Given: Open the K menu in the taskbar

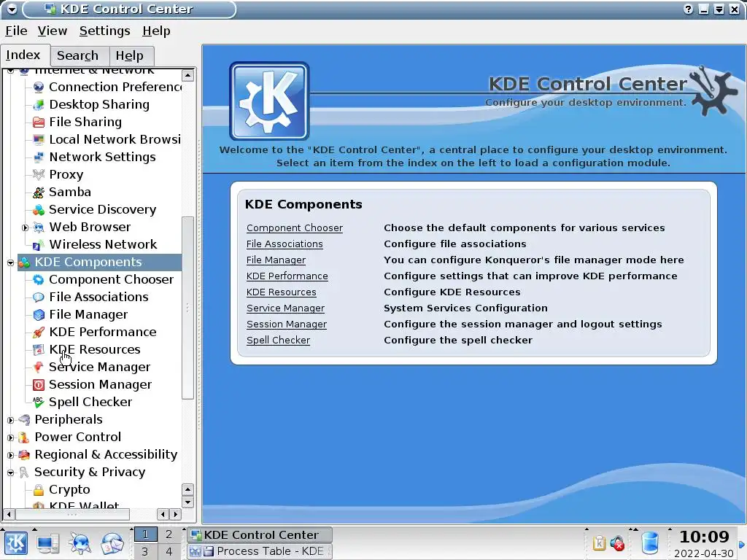Looking at the screenshot, I should (16, 543).
